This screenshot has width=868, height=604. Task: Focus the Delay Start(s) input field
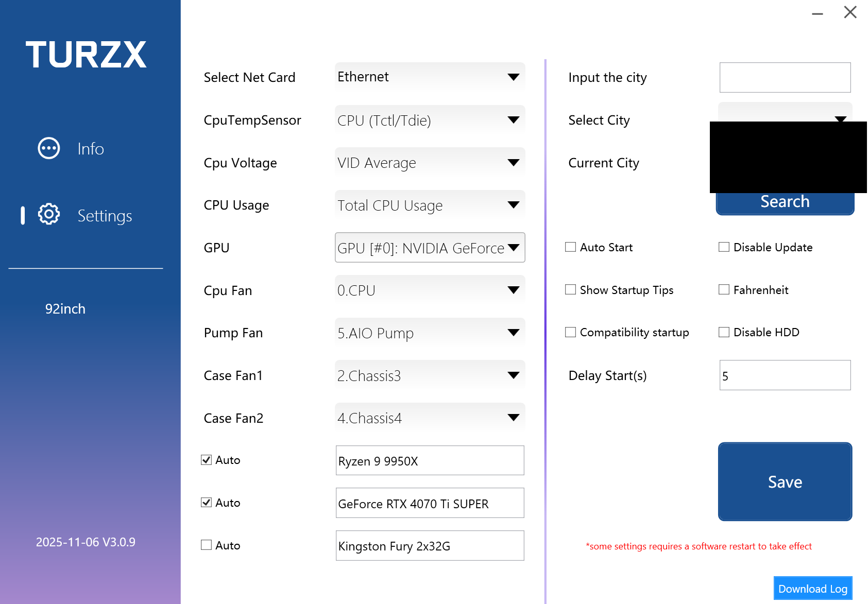click(x=785, y=375)
